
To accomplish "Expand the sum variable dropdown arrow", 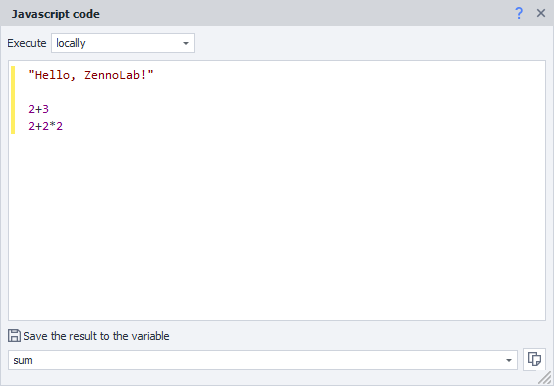I will click(x=509, y=360).
